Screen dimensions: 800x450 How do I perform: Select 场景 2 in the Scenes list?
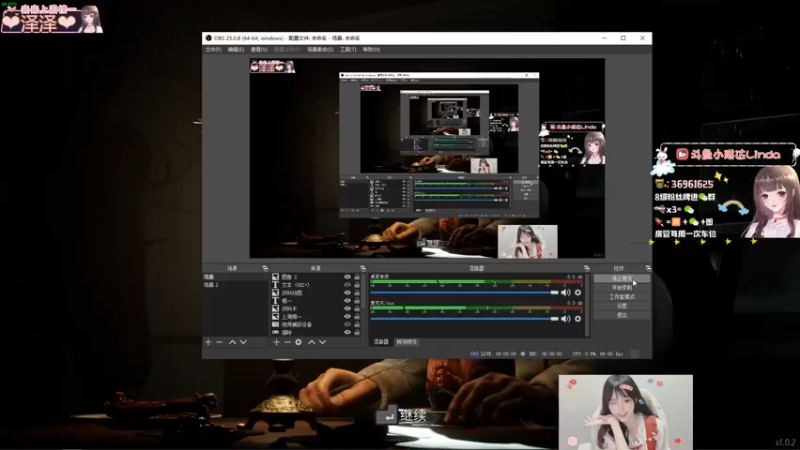(235, 285)
